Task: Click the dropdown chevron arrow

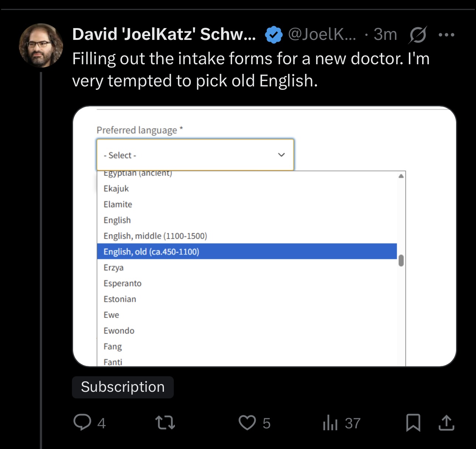Action: click(x=282, y=155)
